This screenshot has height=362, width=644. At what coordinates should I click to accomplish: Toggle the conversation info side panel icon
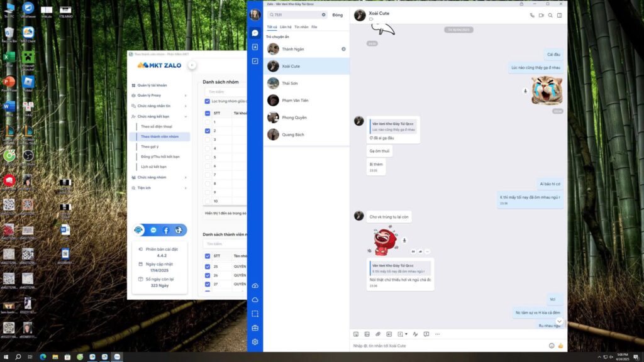[x=559, y=15]
